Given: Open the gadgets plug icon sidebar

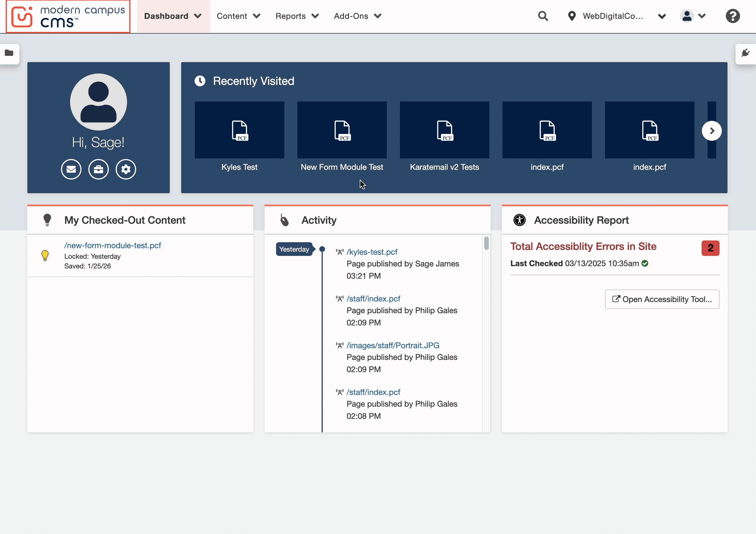Looking at the screenshot, I should pyautogui.click(x=745, y=53).
